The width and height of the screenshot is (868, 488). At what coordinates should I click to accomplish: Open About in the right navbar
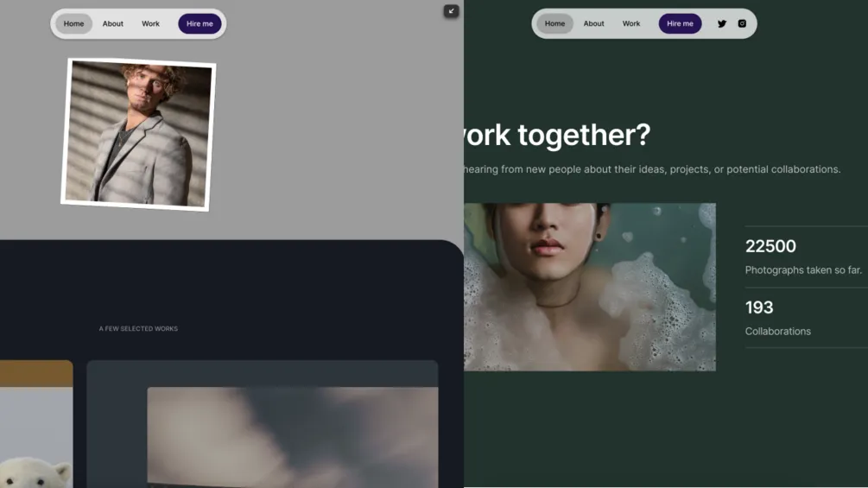pyautogui.click(x=593, y=24)
